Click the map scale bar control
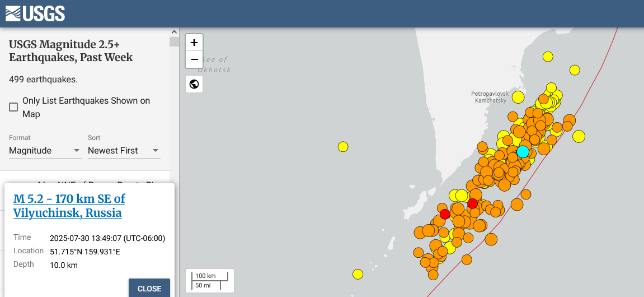The height and width of the screenshot is (297, 644). pyautogui.click(x=210, y=281)
